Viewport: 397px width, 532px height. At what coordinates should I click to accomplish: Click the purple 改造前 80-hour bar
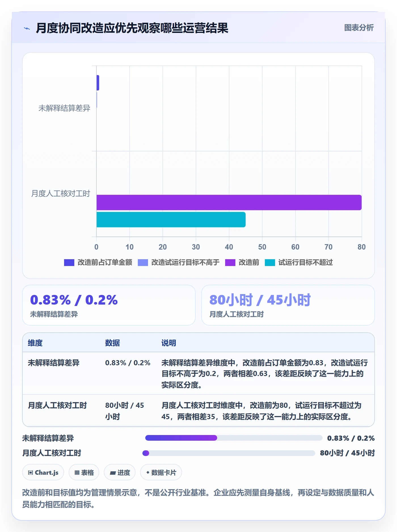pyautogui.click(x=229, y=202)
